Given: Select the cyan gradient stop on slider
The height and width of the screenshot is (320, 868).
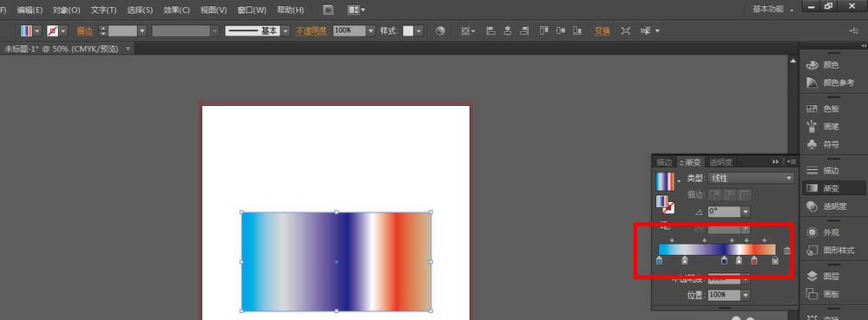Looking at the screenshot, I should pos(659,260).
